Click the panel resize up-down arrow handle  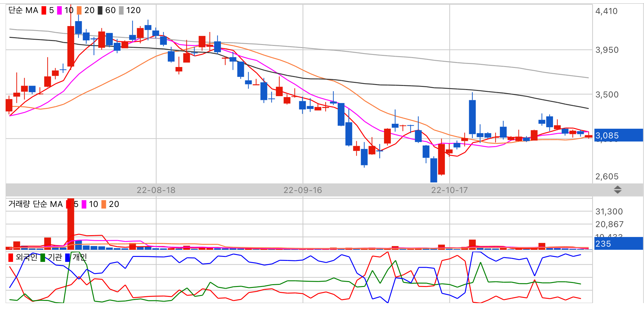[618, 190]
